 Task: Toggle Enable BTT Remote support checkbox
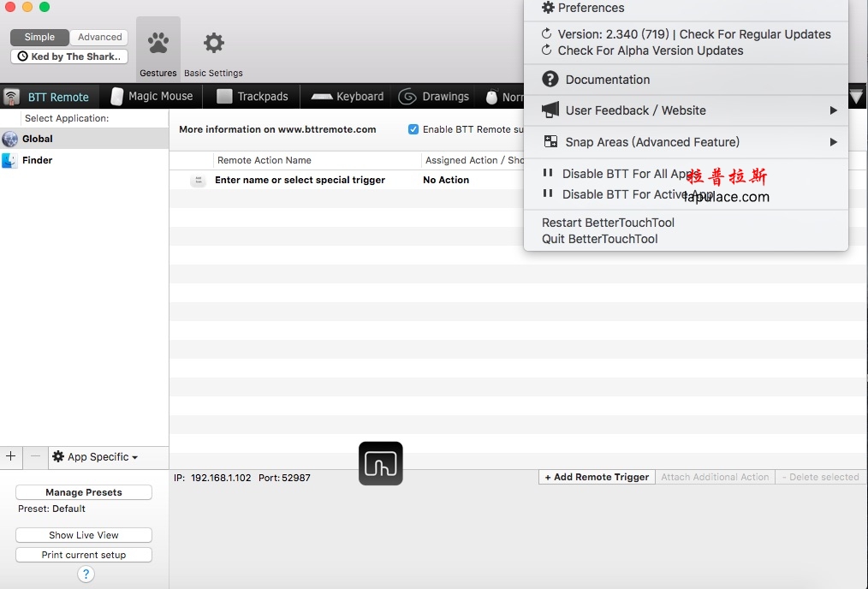[x=413, y=129]
